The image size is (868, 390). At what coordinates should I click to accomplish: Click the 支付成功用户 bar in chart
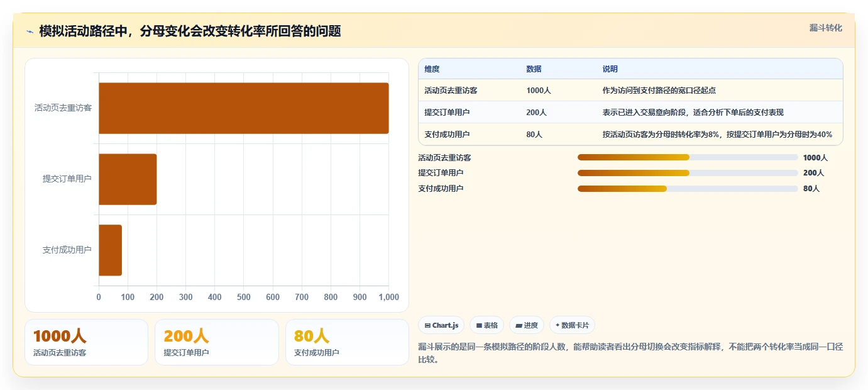tap(110, 250)
